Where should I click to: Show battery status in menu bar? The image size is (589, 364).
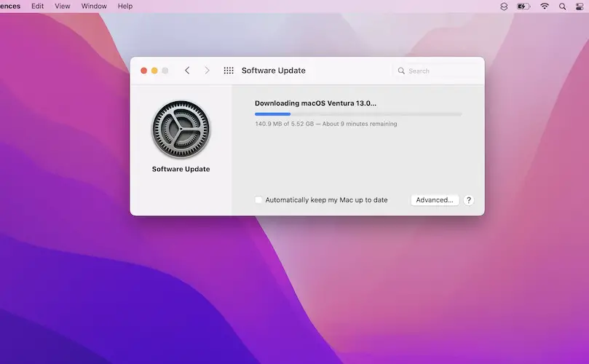point(523,7)
